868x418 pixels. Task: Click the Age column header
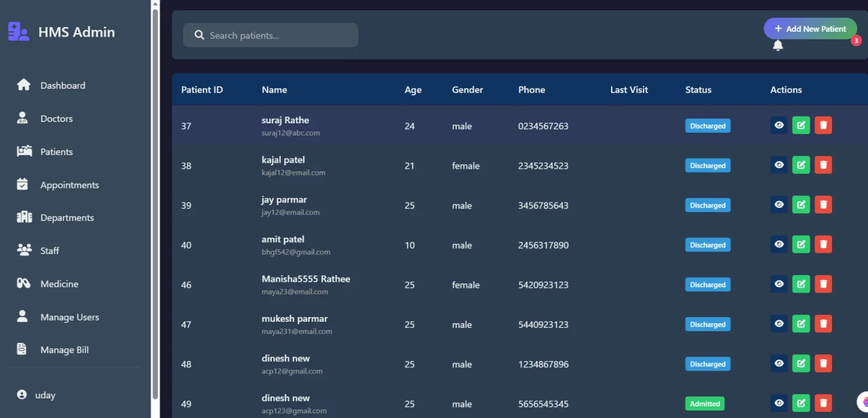tap(413, 89)
